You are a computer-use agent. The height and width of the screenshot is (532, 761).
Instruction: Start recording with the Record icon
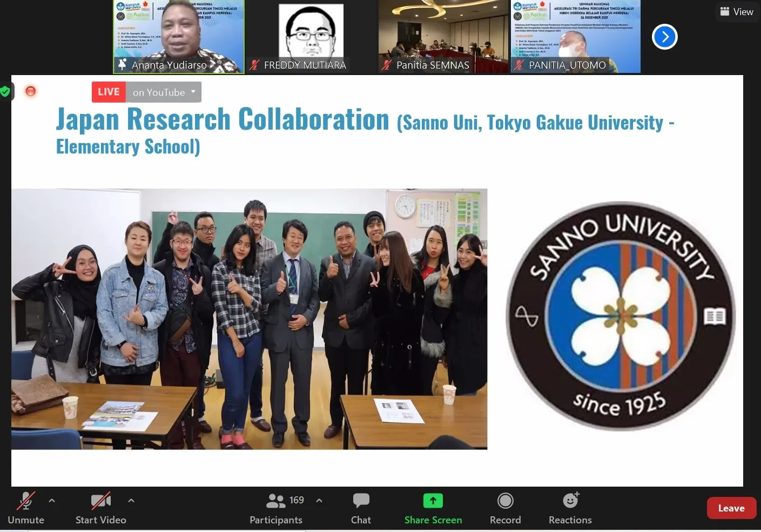[505, 501]
